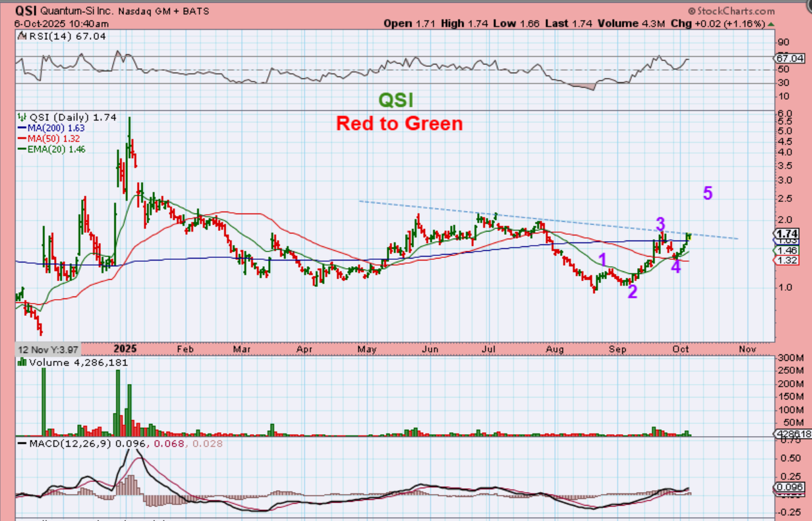
Task: Click the black MACD line legend marker
Action: pyautogui.click(x=21, y=443)
